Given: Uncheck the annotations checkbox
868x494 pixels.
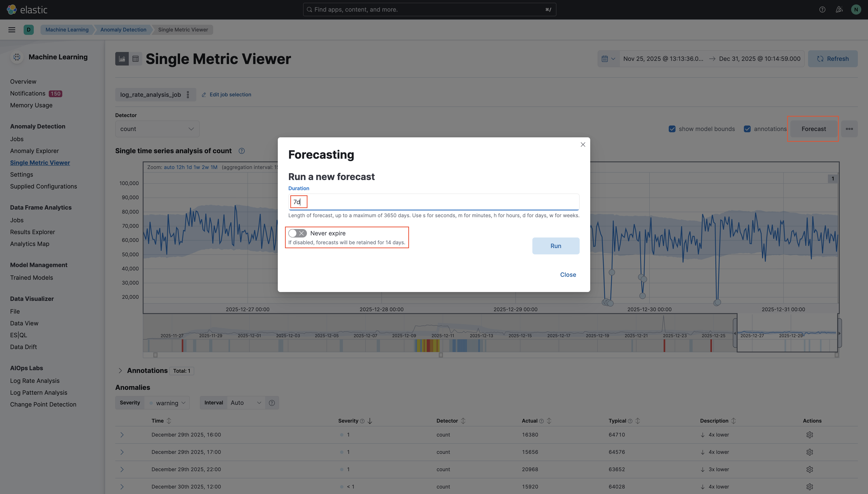Looking at the screenshot, I should pos(747,129).
